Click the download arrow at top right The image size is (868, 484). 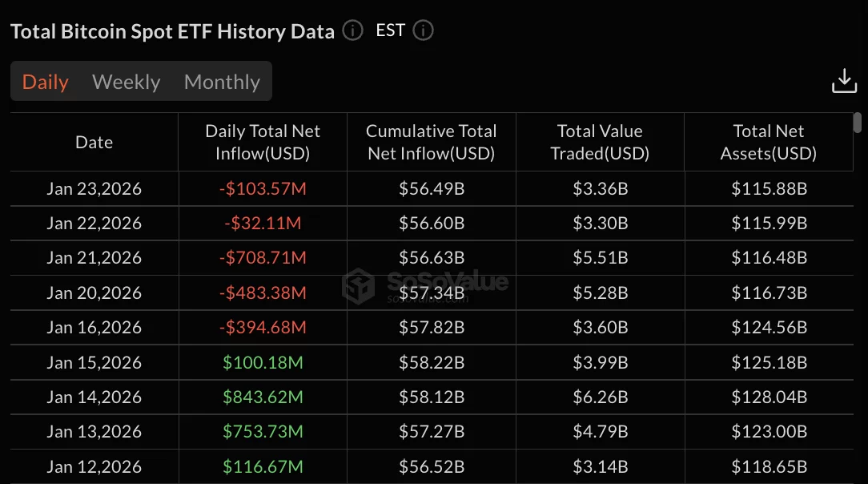point(845,80)
